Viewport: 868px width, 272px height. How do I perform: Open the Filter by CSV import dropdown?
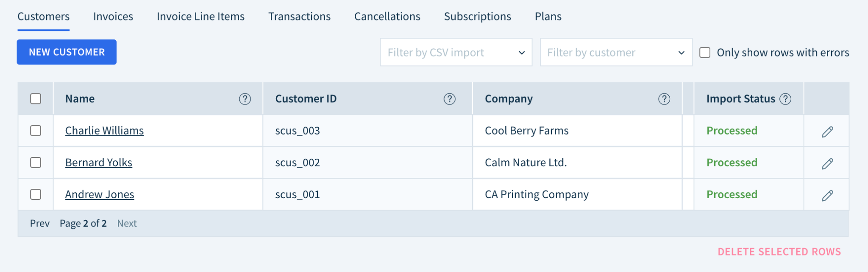456,52
